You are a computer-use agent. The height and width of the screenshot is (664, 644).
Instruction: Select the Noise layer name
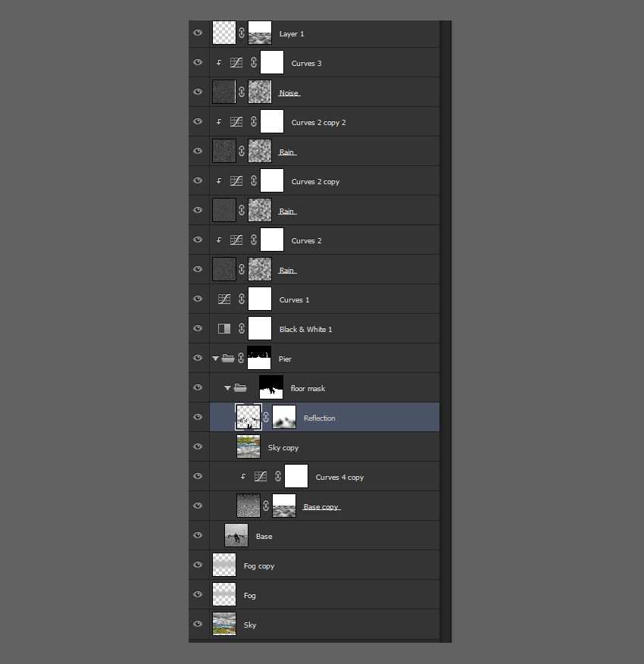(289, 92)
